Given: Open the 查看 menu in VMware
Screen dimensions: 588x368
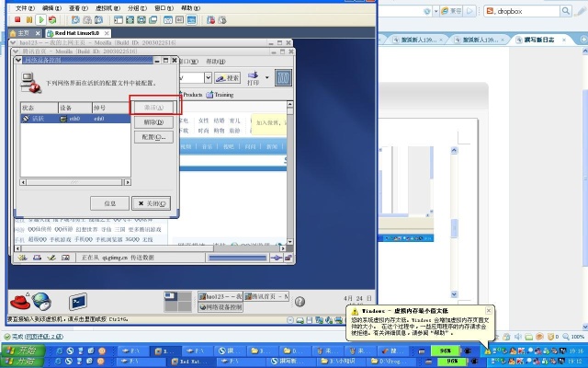Looking at the screenshot, I should [x=78, y=8].
